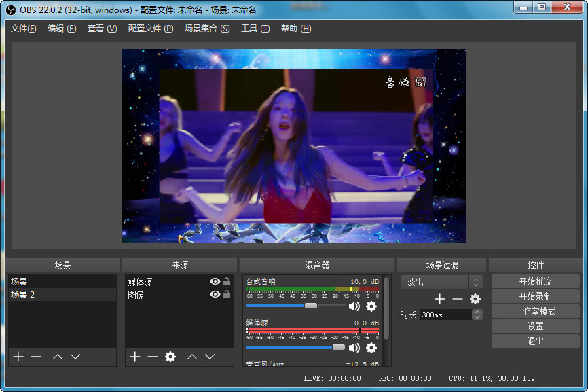Click the 开始推流 button
The image size is (588, 392).
(x=535, y=281)
